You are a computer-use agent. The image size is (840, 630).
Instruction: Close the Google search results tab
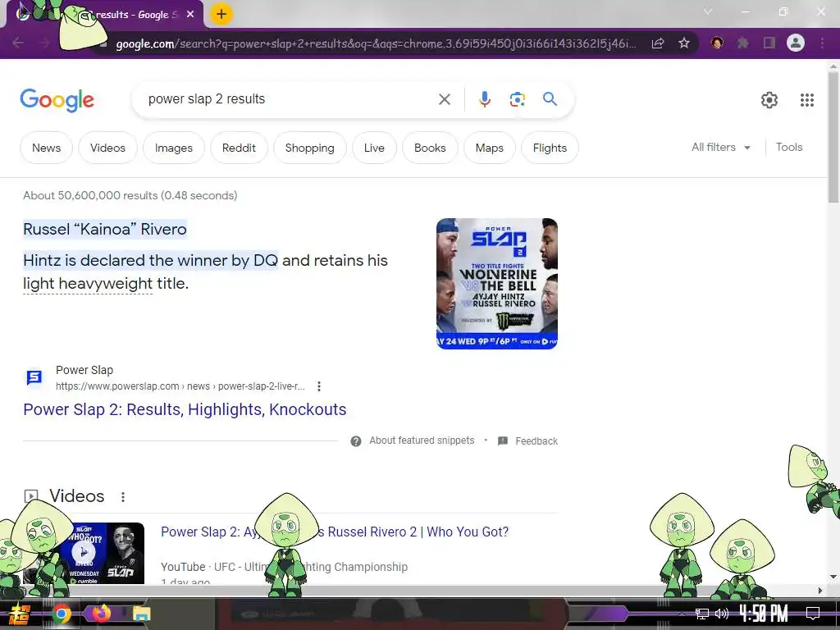(x=190, y=15)
